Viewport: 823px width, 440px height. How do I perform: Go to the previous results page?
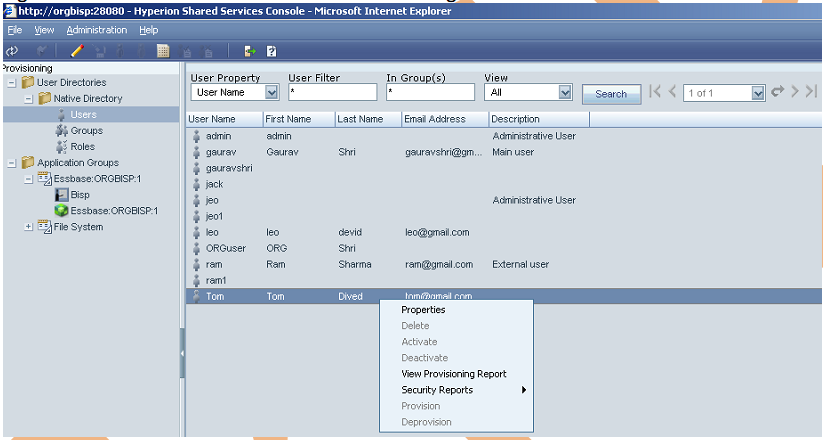click(x=672, y=91)
